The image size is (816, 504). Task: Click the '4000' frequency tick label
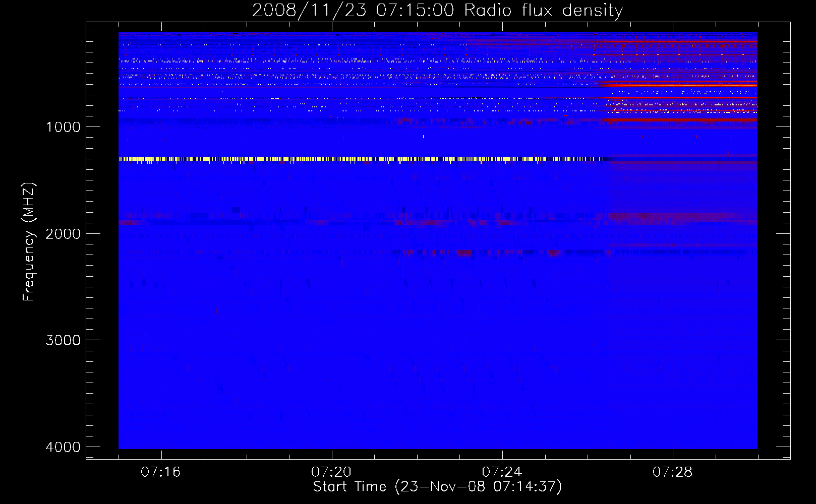[x=63, y=447]
